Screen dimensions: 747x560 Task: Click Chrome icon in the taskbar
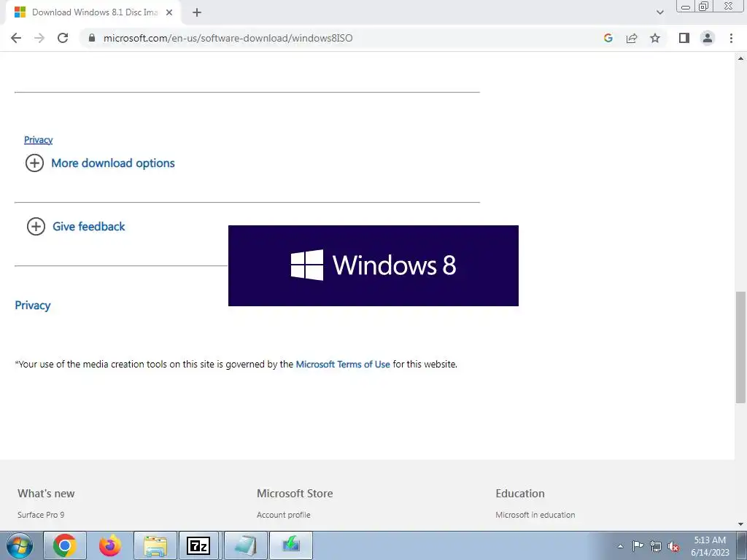coord(65,545)
